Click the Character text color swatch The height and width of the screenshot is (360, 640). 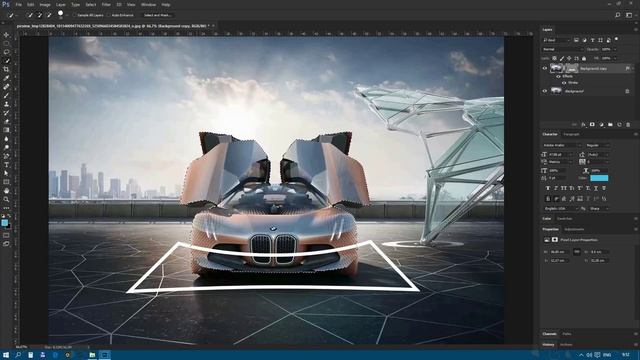click(x=599, y=178)
